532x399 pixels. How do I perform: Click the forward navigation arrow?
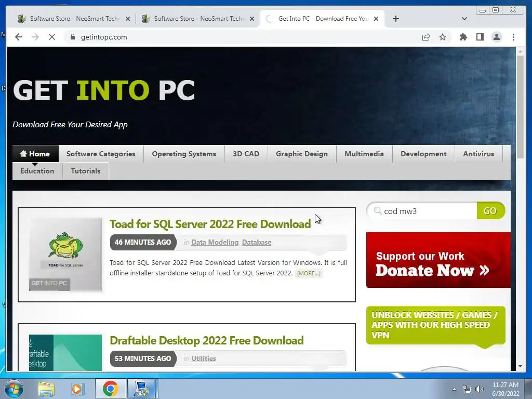[x=35, y=37]
